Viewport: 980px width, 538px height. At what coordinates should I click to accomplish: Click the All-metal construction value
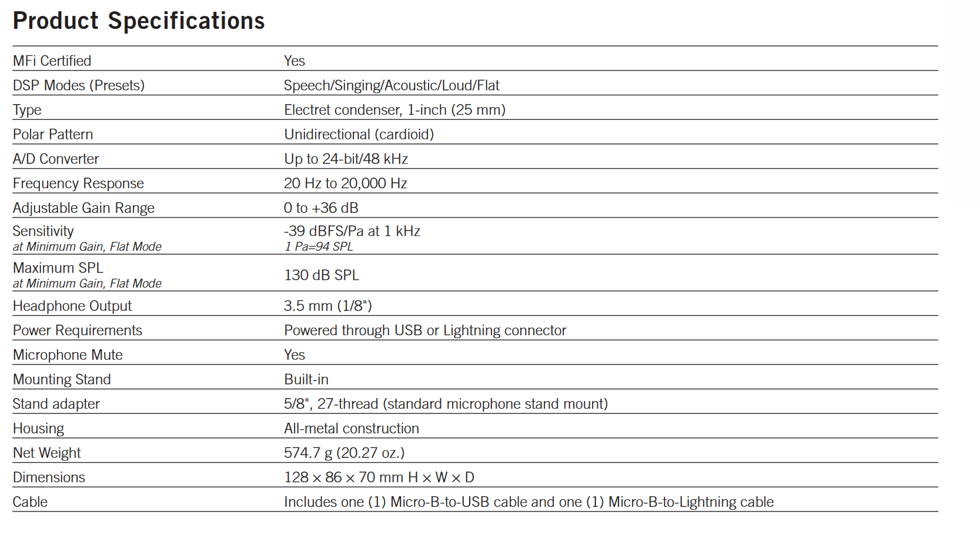click(x=351, y=429)
